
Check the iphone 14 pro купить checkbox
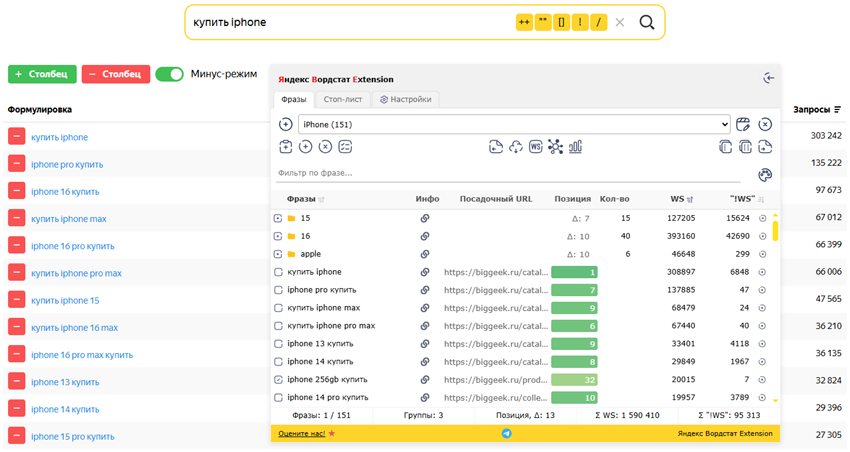278,397
